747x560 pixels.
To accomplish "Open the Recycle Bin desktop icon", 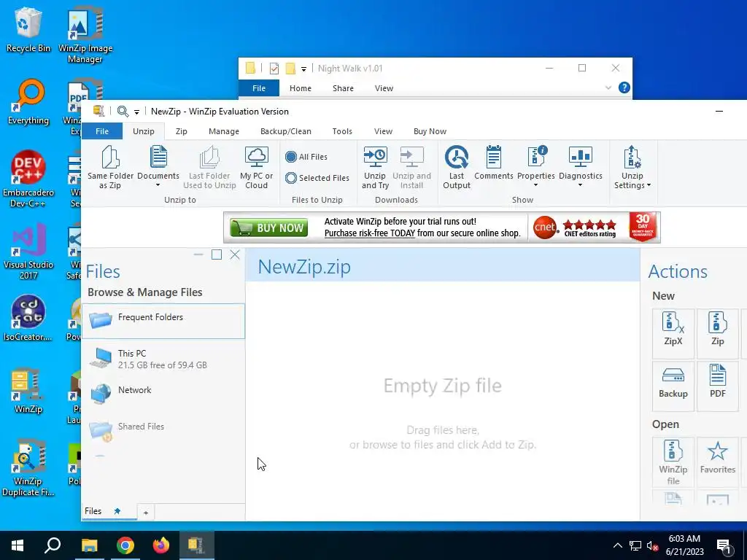I will pos(28,29).
